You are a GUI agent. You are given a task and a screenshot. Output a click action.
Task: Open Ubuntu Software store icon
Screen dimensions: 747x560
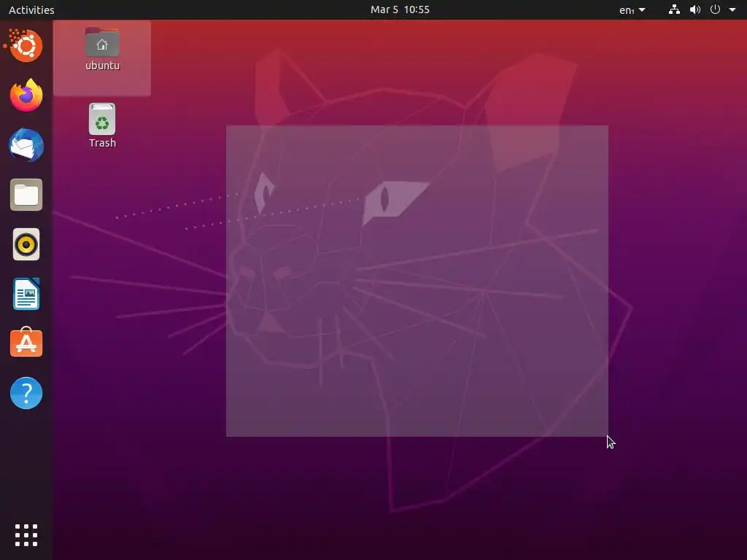[26, 343]
